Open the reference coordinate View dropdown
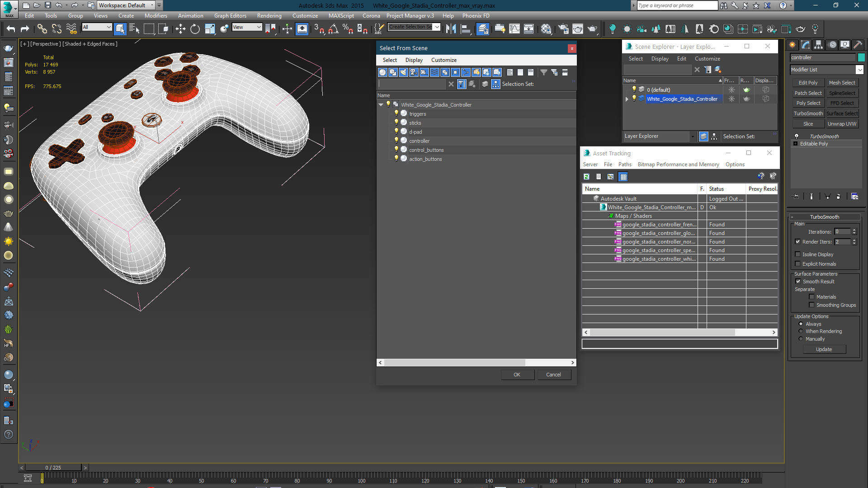The image size is (868, 488). tap(247, 27)
